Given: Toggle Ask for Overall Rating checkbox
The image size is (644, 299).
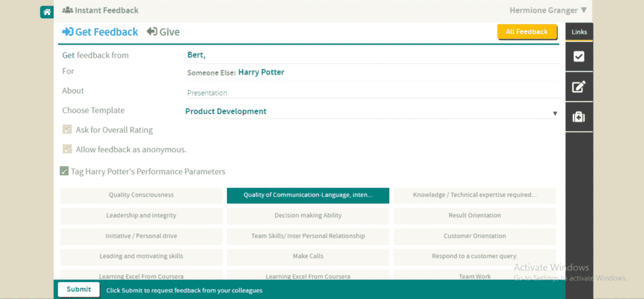Looking at the screenshot, I should tap(67, 129).
